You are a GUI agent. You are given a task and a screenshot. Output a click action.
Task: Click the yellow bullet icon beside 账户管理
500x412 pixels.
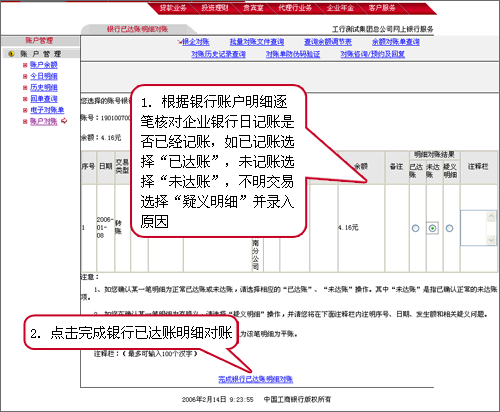[x=12, y=54]
